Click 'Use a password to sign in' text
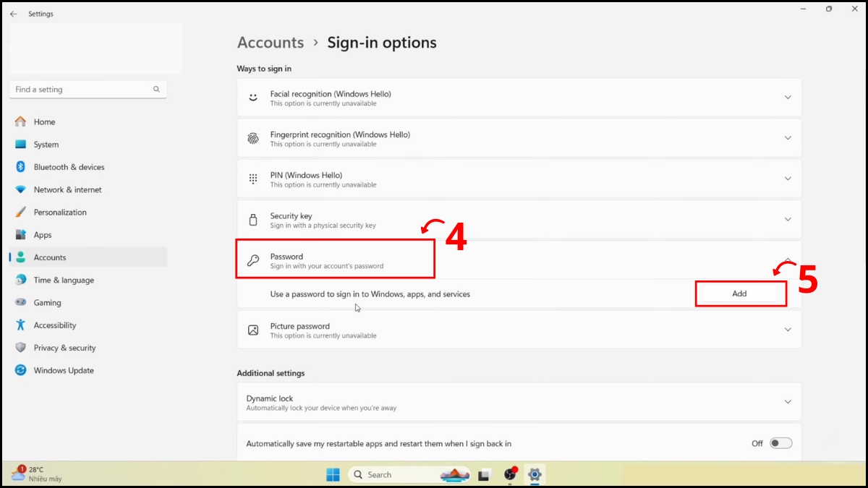This screenshot has height=488, width=868. [370, 294]
